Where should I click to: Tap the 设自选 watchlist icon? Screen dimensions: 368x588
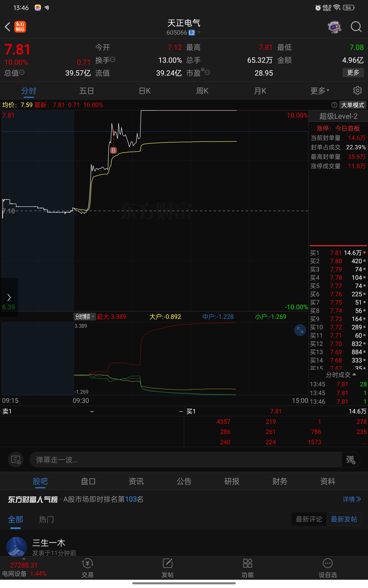coord(328,568)
